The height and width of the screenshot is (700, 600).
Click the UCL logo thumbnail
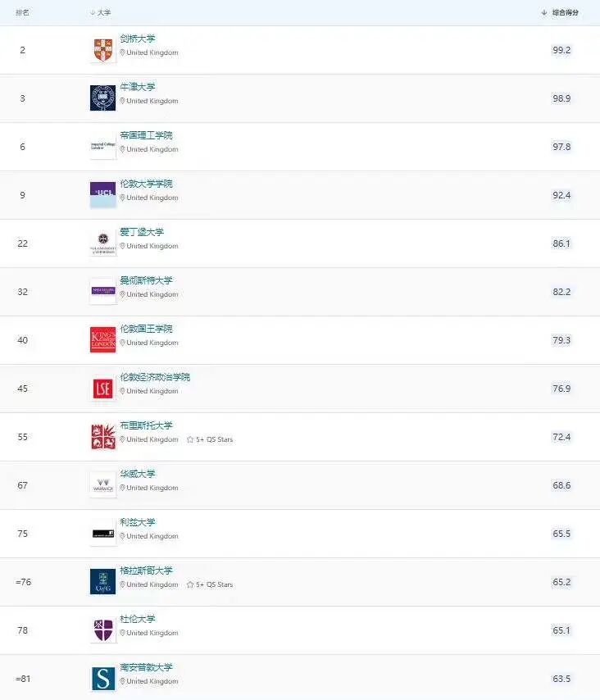[102, 194]
